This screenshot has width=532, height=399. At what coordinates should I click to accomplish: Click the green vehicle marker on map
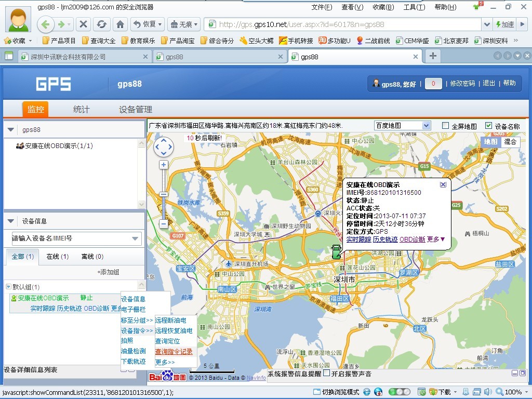click(x=336, y=252)
